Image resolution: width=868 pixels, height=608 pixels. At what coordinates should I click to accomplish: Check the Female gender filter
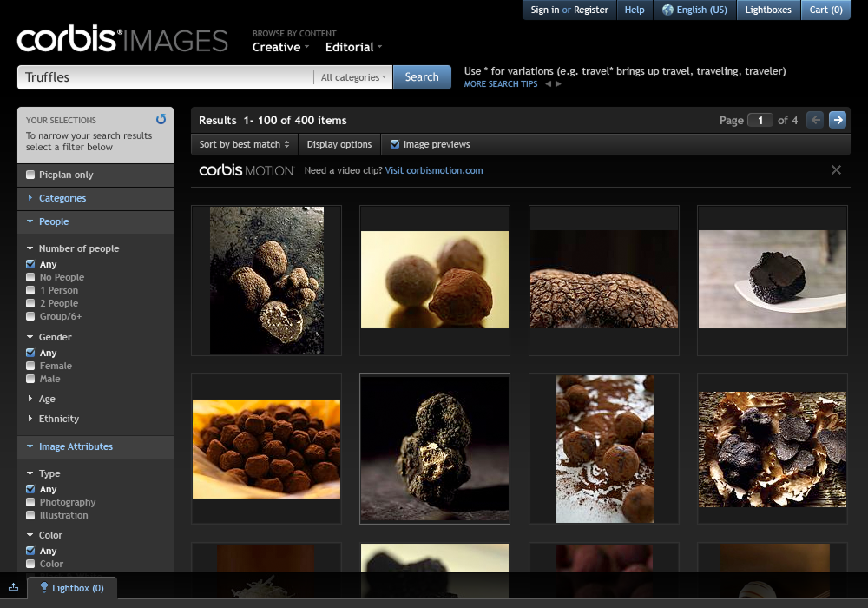[30, 366]
